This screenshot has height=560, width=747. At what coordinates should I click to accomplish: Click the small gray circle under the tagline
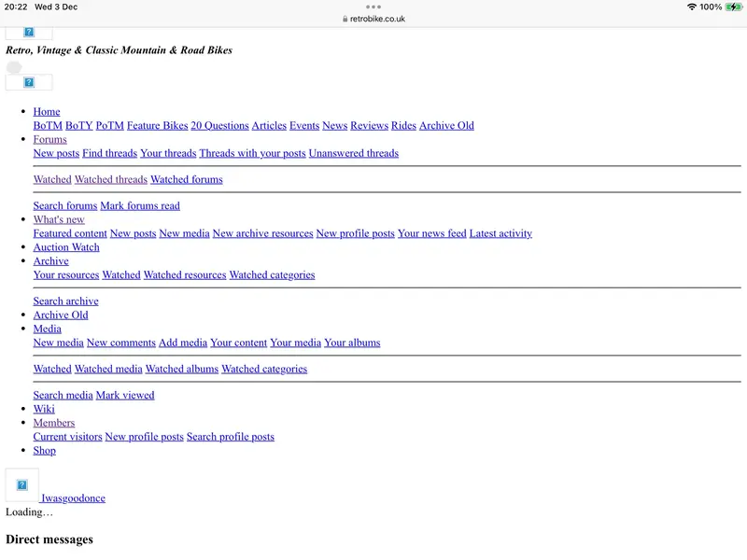pyautogui.click(x=14, y=67)
